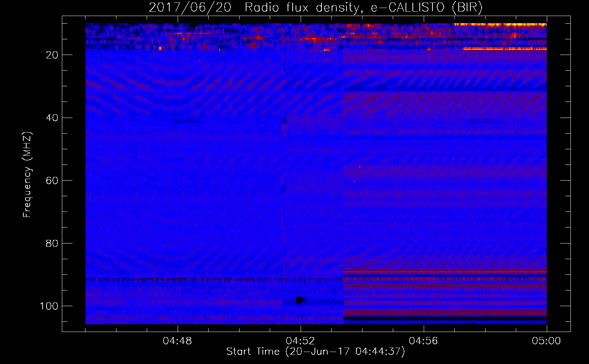Click the "Frequency (MHZ)" axis label
589x364 pixels.
(x=27, y=175)
